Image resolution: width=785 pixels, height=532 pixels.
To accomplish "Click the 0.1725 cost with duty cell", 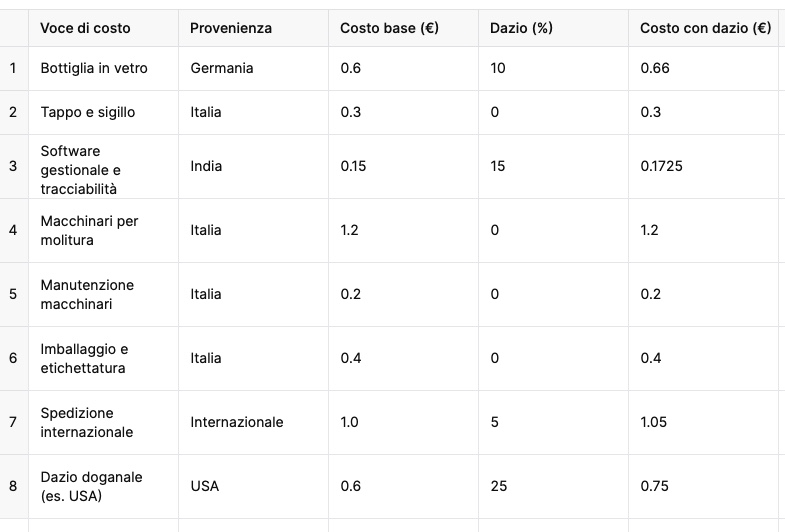I will pyautogui.click(x=661, y=166).
